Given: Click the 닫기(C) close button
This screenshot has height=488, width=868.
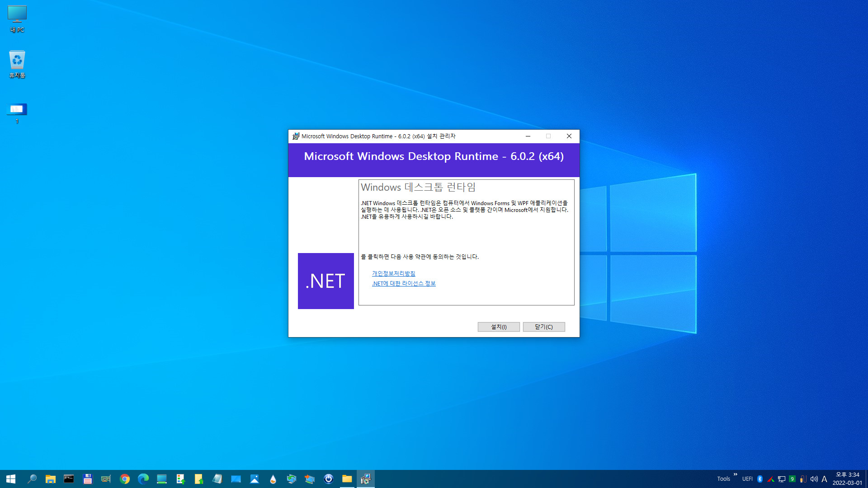Looking at the screenshot, I should coord(544,327).
